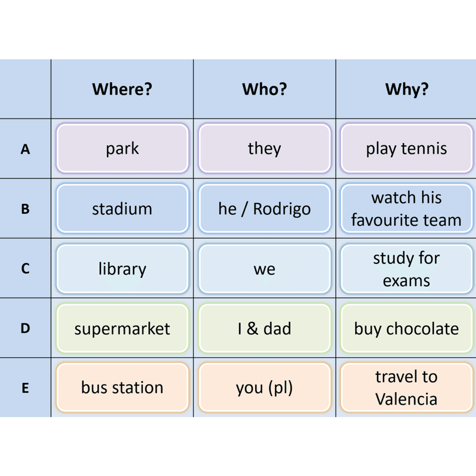Select the 'supermarket' card
Viewport: 476px width, 476px height.
point(122,328)
